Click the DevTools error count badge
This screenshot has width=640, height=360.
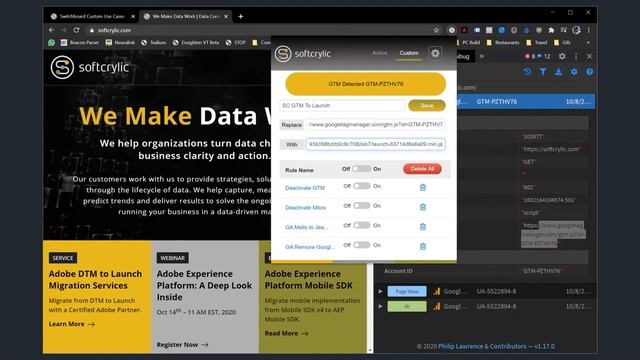(x=530, y=56)
